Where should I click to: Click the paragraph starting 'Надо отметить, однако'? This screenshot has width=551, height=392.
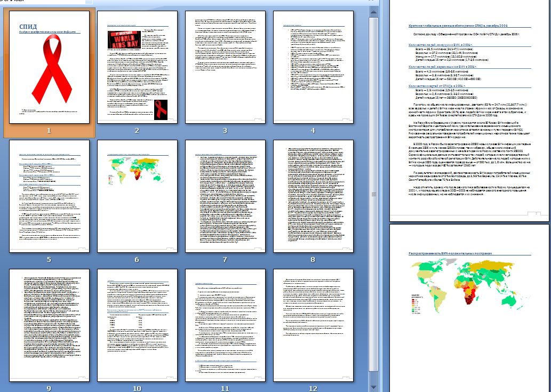(469, 191)
